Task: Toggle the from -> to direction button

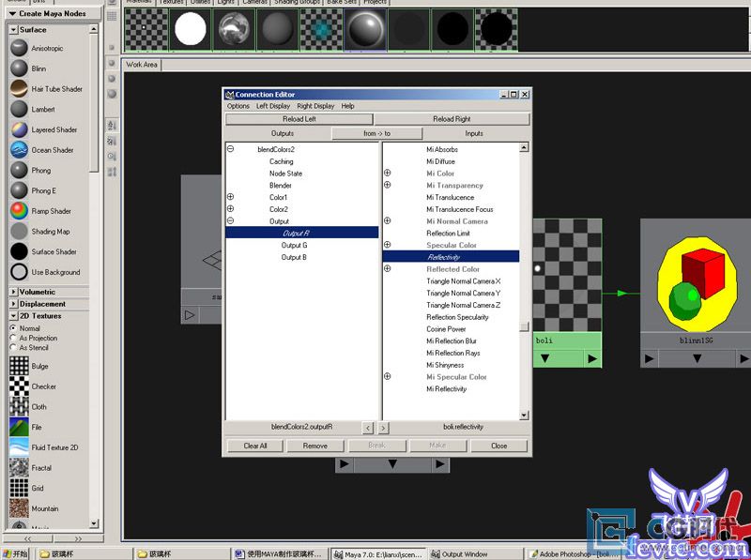Action: [377, 133]
